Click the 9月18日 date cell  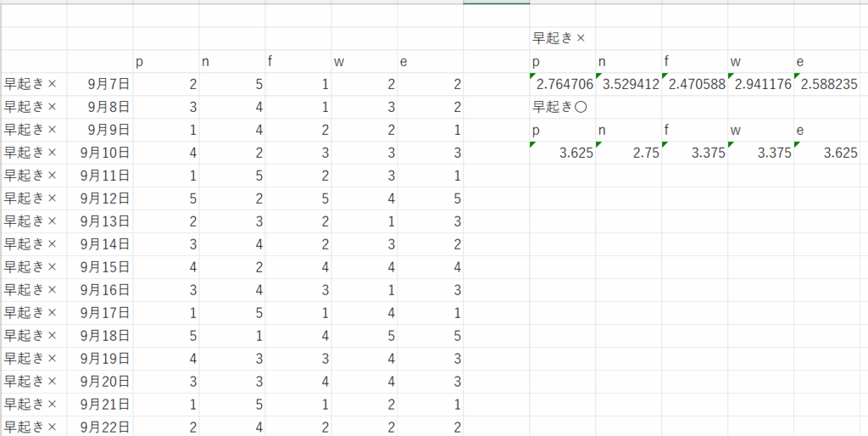click(100, 336)
